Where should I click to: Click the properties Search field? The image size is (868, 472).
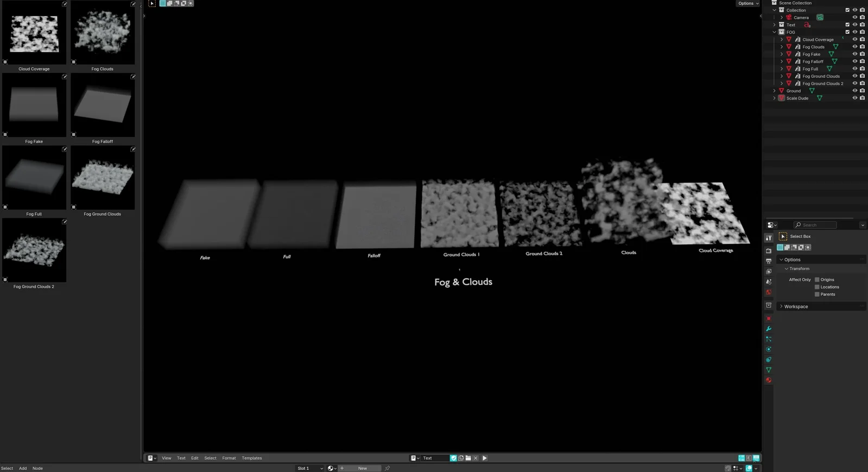pos(818,225)
